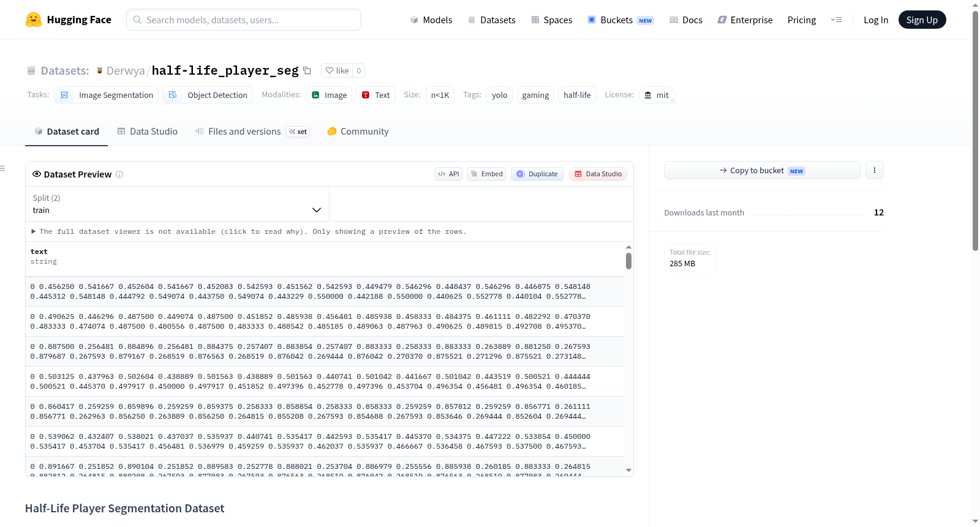Open the half-life_player_seg dataset title link
980x527 pixels.
225,70
